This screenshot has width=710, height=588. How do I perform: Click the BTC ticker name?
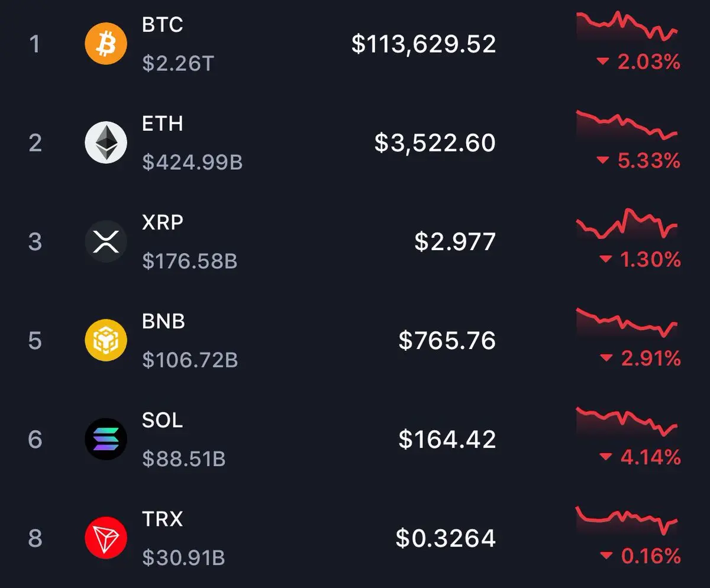[x=163, y=25]
